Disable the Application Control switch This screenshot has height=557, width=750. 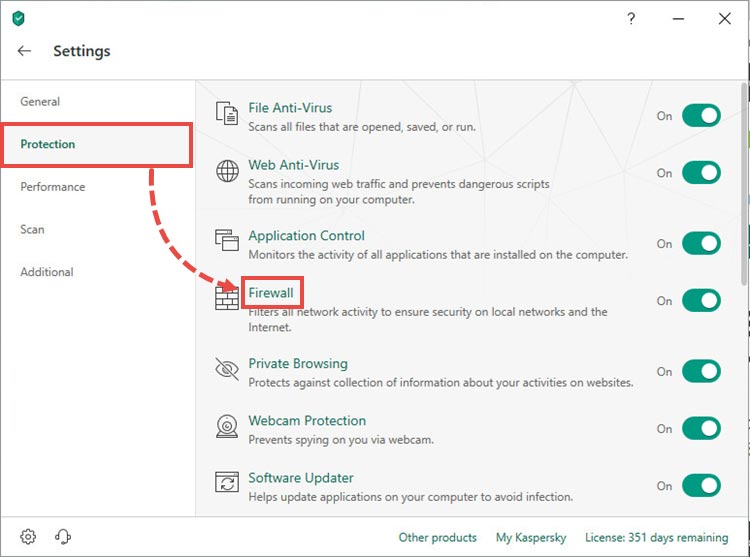(701, 243)
